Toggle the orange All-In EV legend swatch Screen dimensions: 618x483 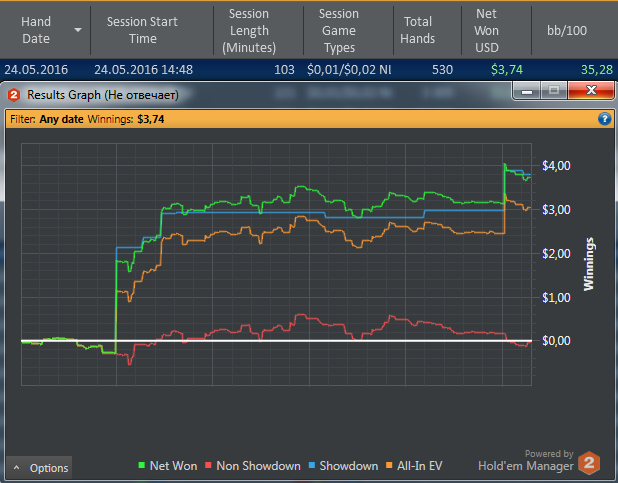(389, 465)
